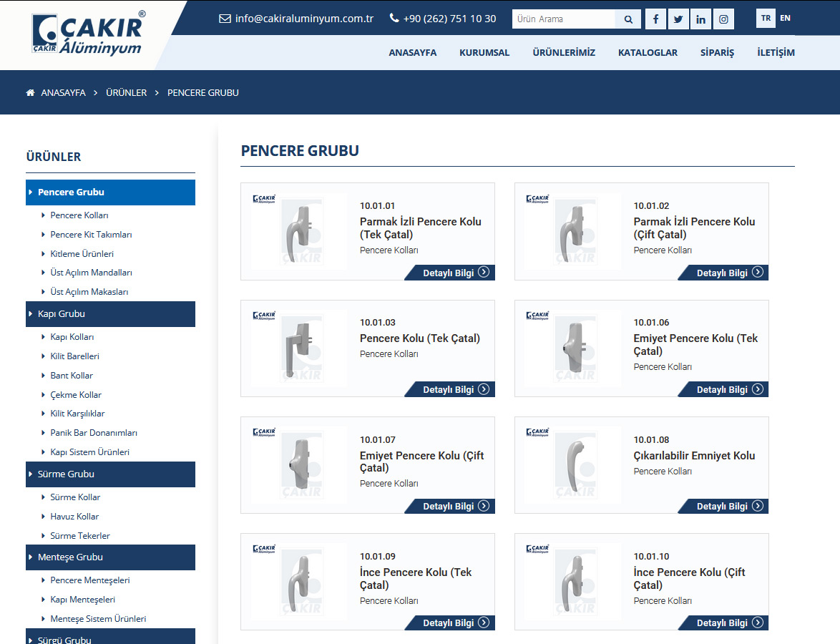Open the ÜRÜNLERİMİZ menu
Image resolution: width=840 pixels, height=644 pixels.
click(x=564, y=52)
